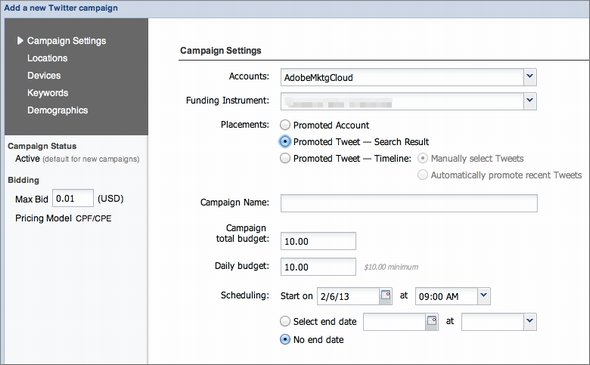The image size is (590, 365).
Task: Choose Promoted Tweet — Timeline placement
Action: point(285,158)
